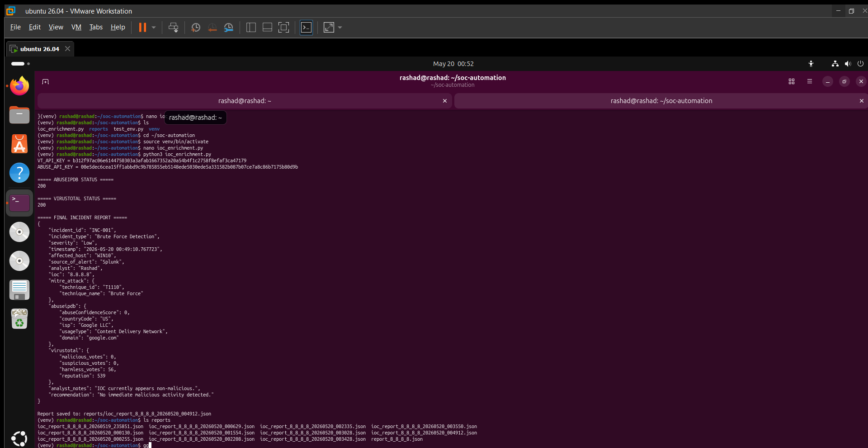Click ioc_report_8_8_8_8_20260520_004912.json in listing
Image resolution: width=868 pixels, height=448 pixels.
[424, 433]
